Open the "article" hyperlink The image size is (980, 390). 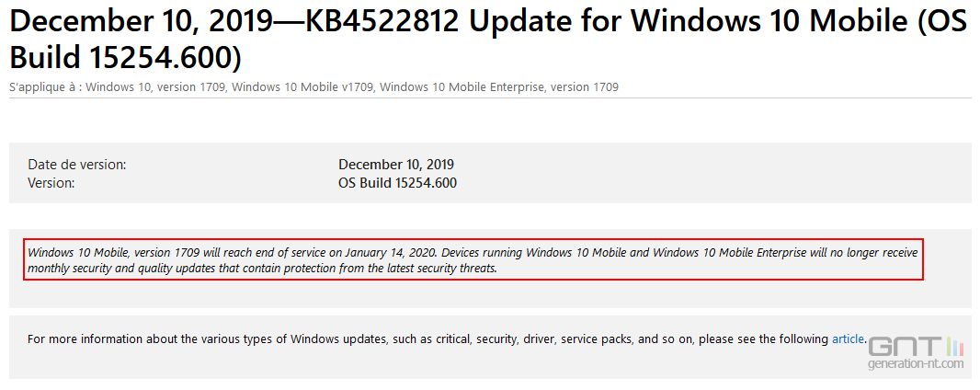(849, 339)
